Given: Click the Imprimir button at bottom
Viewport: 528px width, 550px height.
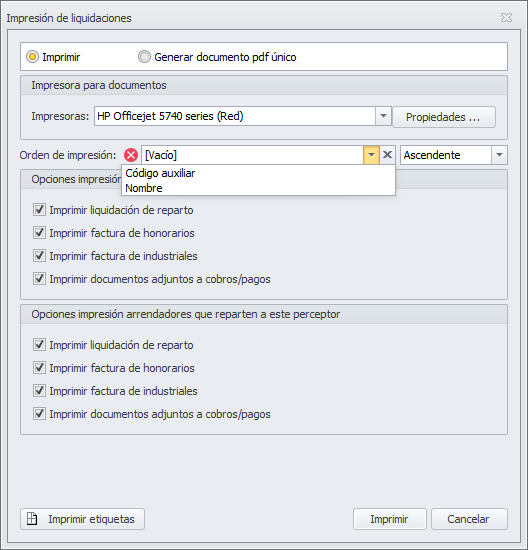Looking at the screenshot, I should click(x=390, y=519).
